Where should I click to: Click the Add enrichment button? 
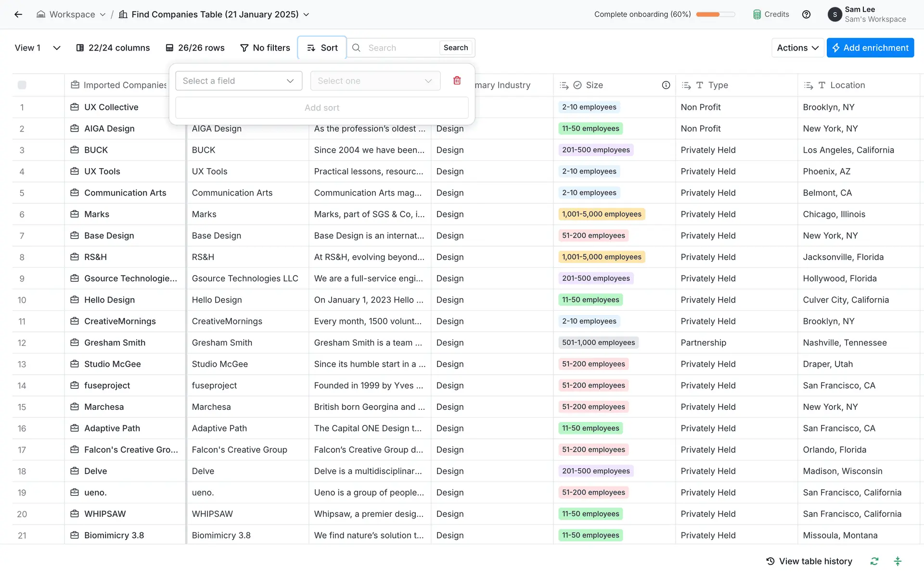[870, 48]
